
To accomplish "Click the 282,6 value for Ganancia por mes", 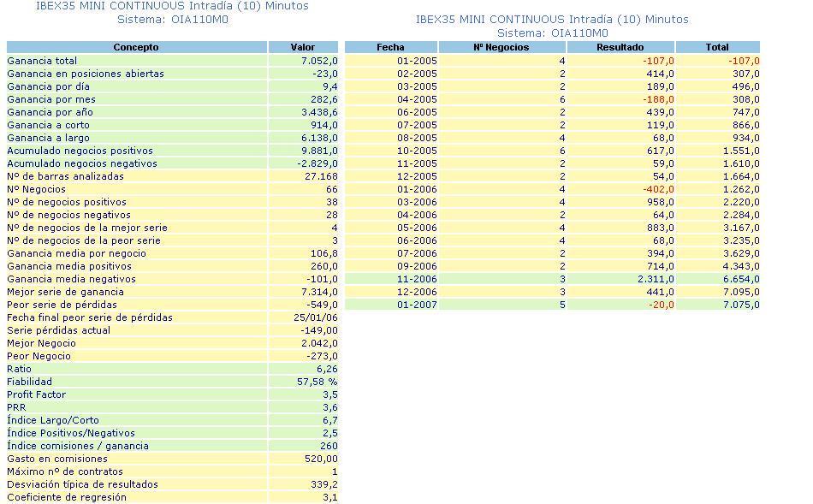I will tap(324, 99).
